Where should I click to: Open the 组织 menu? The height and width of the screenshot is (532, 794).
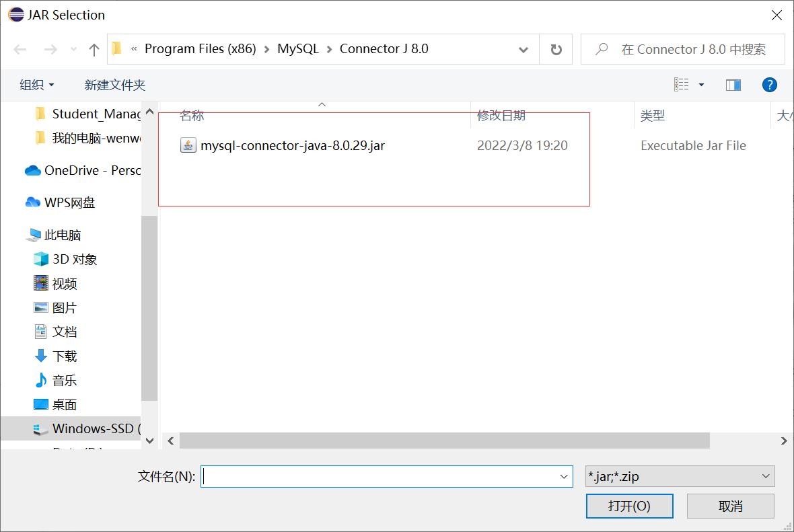pos(36,85)
